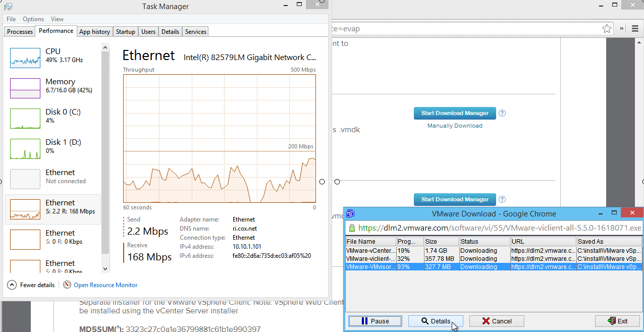Image resolution: width=644 pixels, height=332 pixels.
Task: Select the CPU performance graph item
Action: 53,58
